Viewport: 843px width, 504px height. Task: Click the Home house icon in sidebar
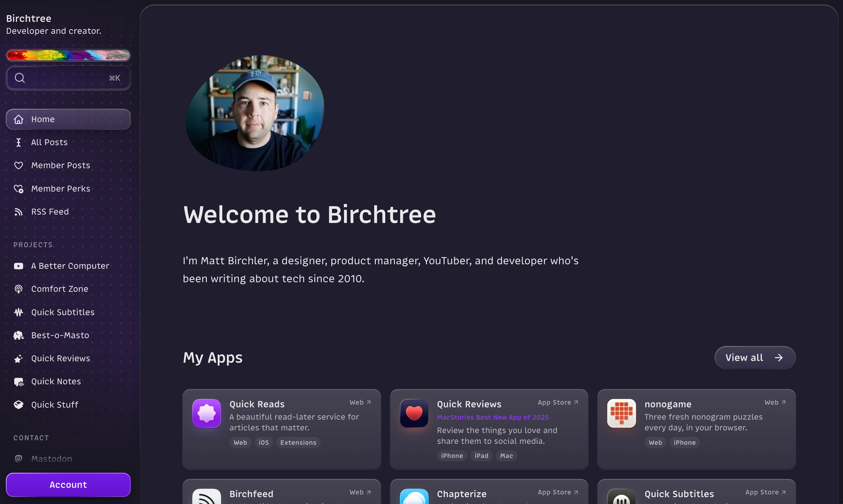tap(18, 119)
